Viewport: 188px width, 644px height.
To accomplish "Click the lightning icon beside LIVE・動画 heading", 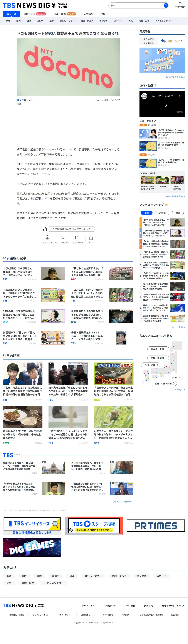I will 155,85.
